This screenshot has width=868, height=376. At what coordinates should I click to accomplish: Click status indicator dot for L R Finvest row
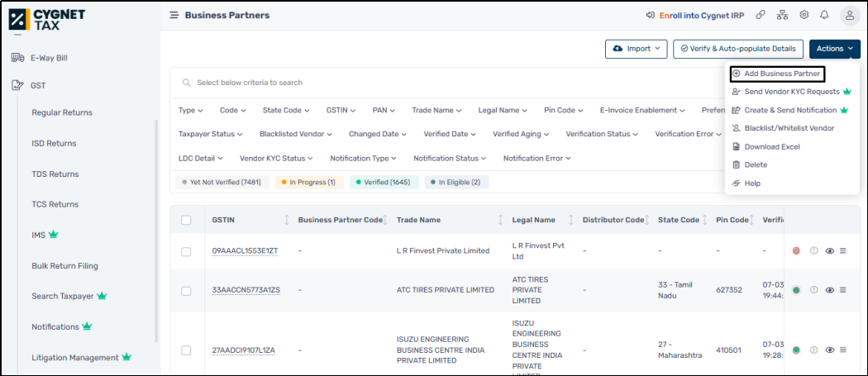(x=796, y=251)
